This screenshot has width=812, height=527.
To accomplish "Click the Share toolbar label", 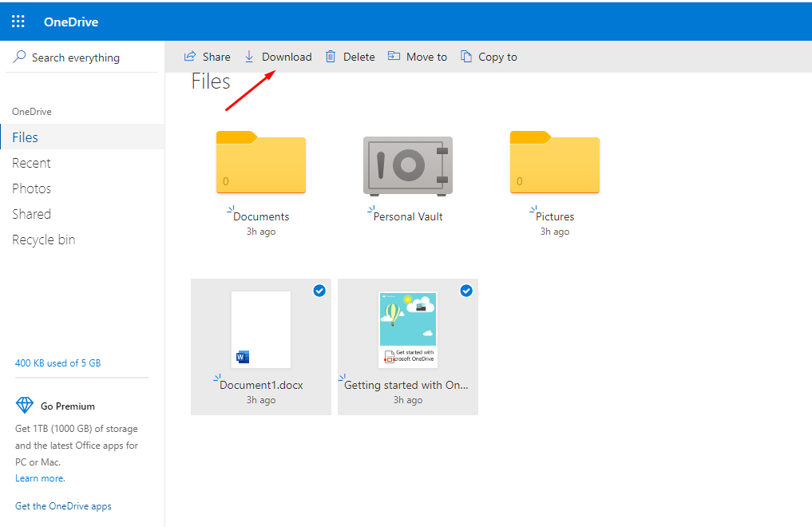I will click(x=216, y=57).
